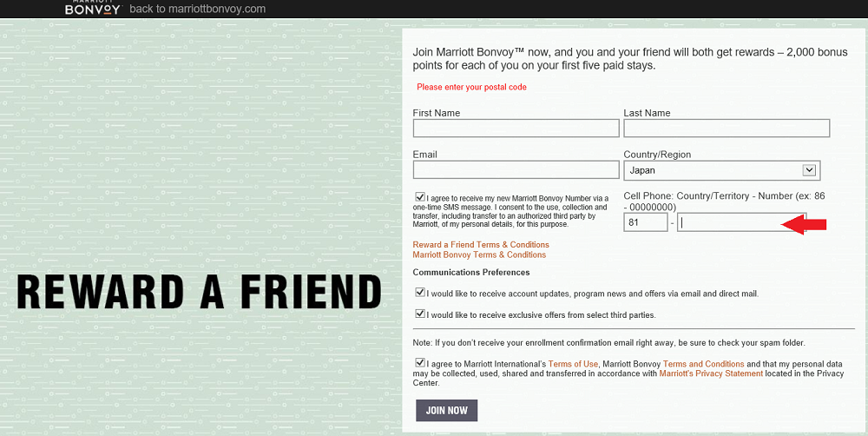Click the country code field showing 81
The height and width of the screenshot is (436, 868).
pos(646,222)
